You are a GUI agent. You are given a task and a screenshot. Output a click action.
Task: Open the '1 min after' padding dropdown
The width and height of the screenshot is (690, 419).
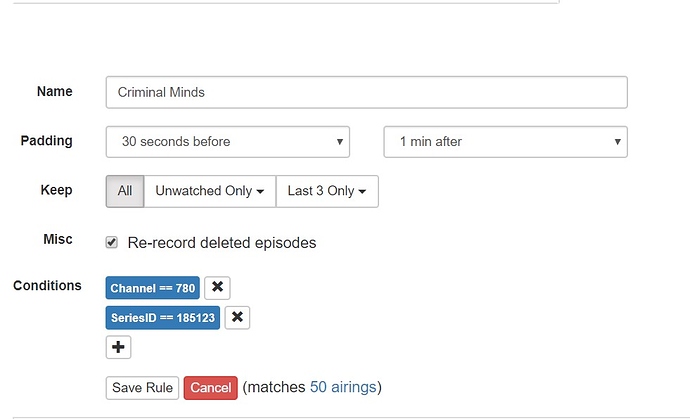(x=505, y=142)
